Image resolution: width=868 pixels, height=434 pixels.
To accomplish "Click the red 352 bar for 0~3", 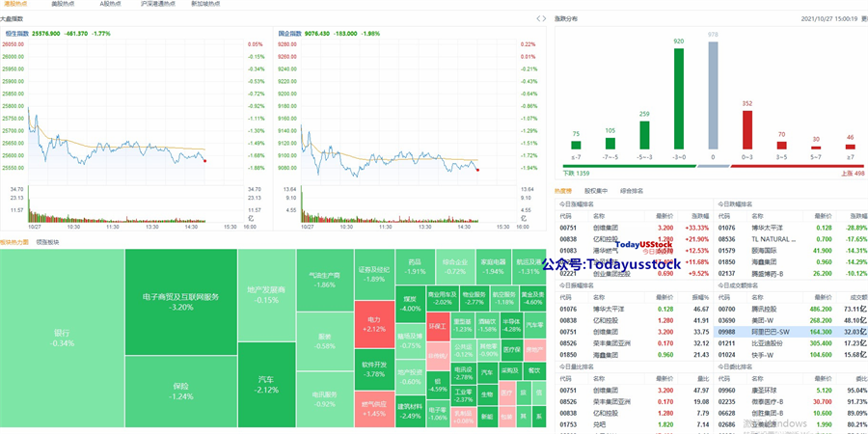I will 747,130.
